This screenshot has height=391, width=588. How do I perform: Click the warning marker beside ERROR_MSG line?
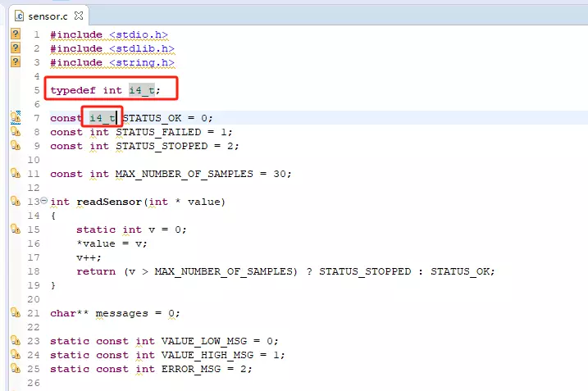pos(15,369)
